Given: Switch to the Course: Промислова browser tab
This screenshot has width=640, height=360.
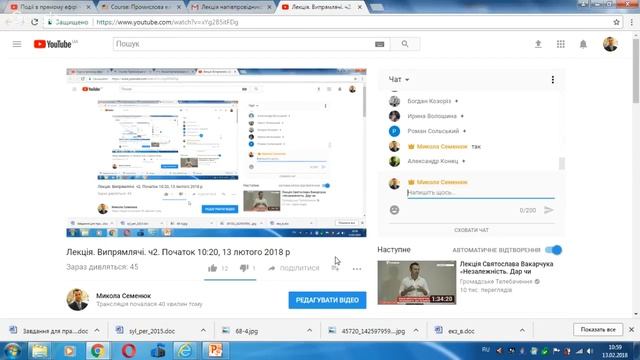Looking at the screenshot, I should [x=140, y=7].
